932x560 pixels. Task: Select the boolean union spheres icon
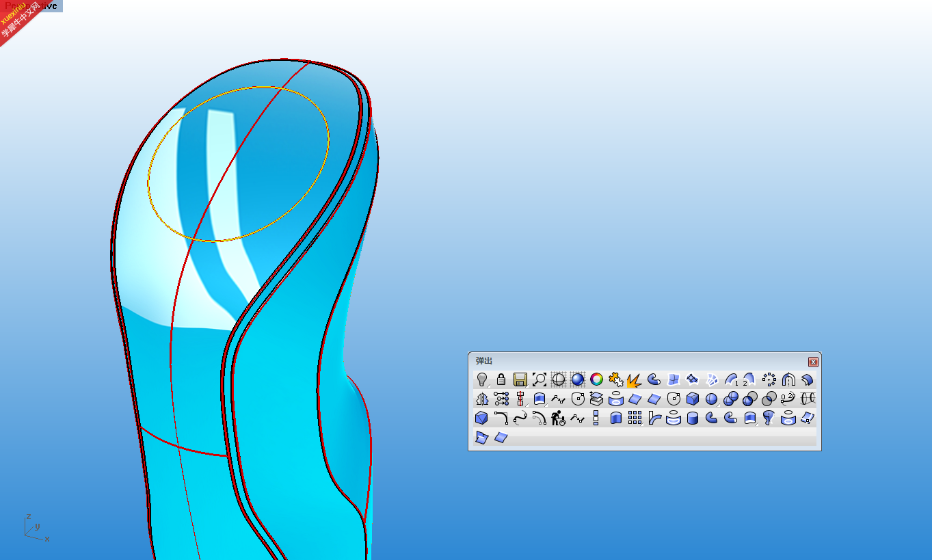731,399
